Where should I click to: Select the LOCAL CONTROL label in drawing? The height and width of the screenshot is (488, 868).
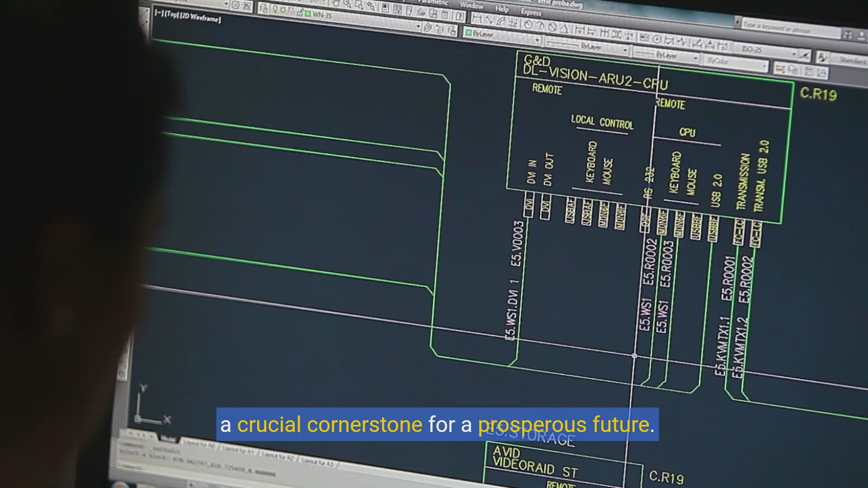click(x=602, y=122)
